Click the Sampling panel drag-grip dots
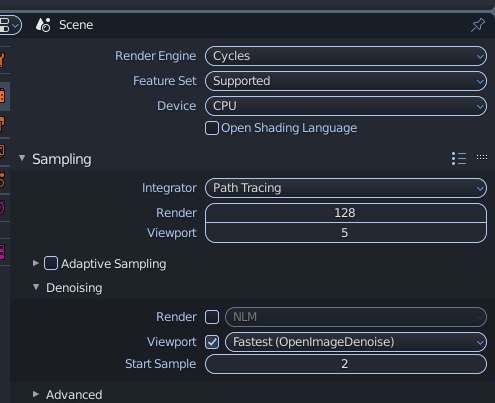This screenshot has height=403, width=495. click(482, 157)
